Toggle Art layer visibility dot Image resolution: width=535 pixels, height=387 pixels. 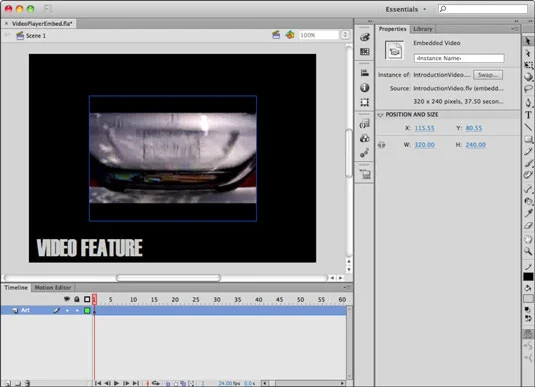67,310
